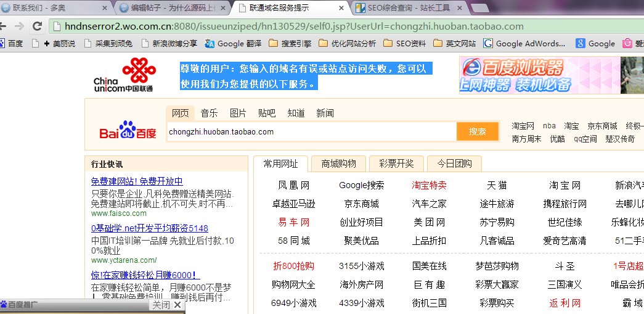
Task: Click the www.faisco.com URL text
Action: click(119, 213)
